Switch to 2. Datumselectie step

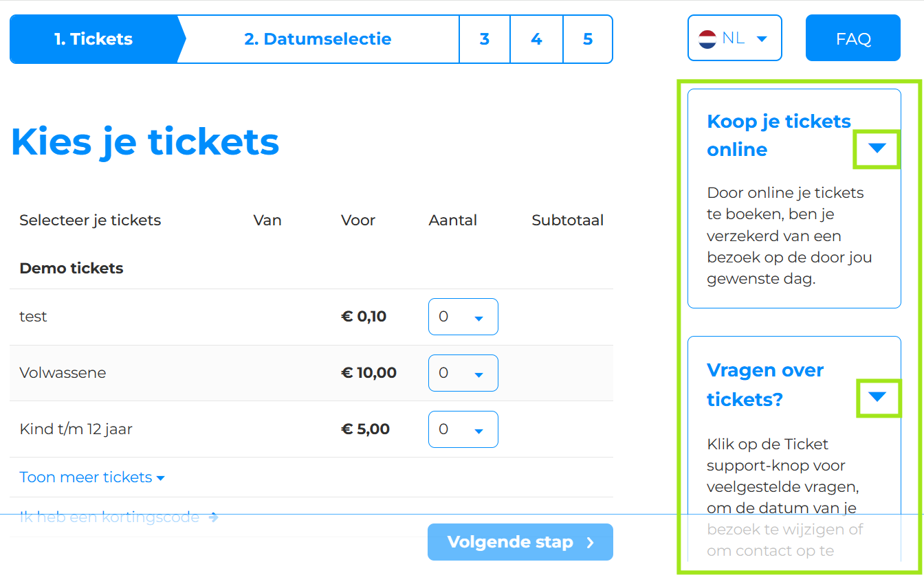(x=318, y=39)
